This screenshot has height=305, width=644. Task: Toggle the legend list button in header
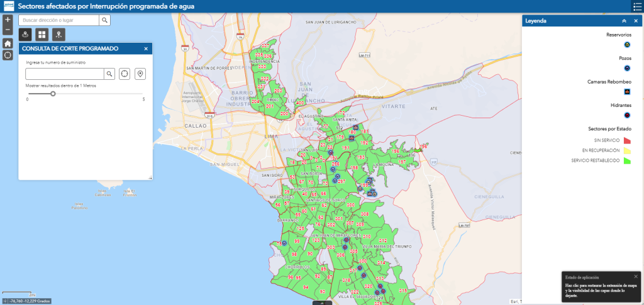(636, 6)
